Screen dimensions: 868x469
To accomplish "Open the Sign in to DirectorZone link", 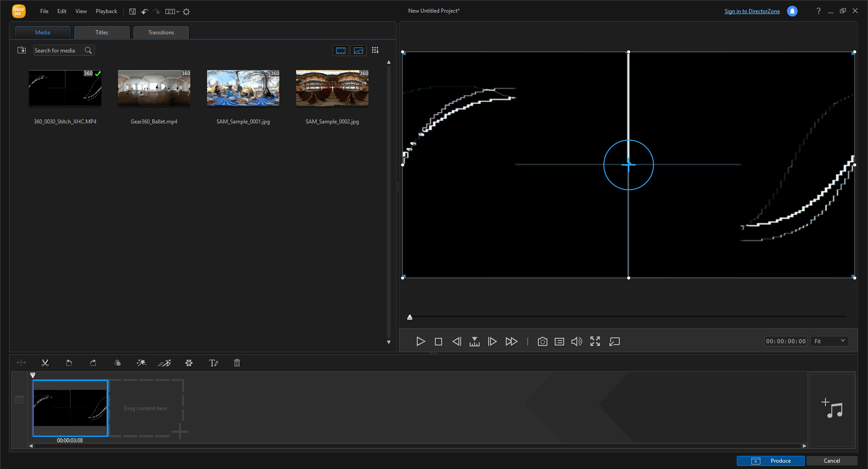I will pos(752,11).
